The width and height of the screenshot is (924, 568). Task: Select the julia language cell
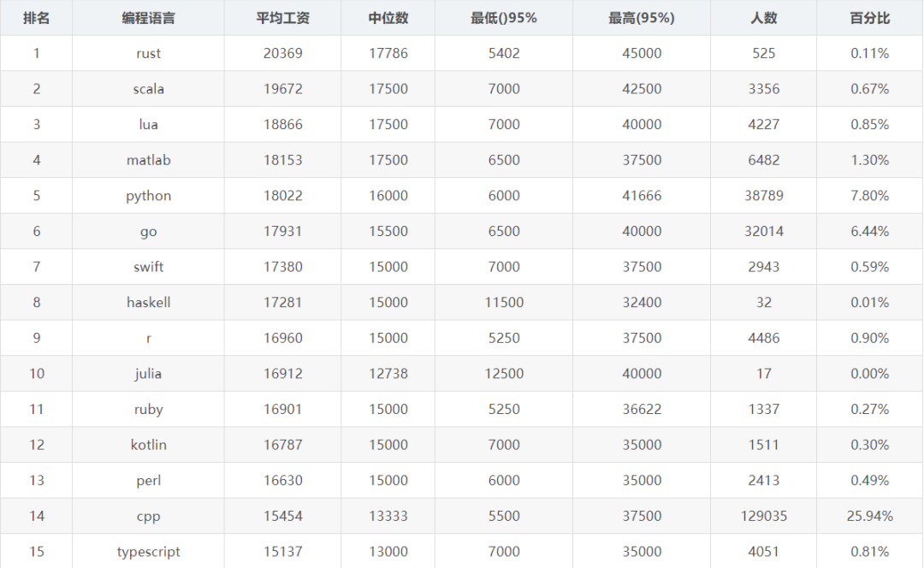coord(149,374)
